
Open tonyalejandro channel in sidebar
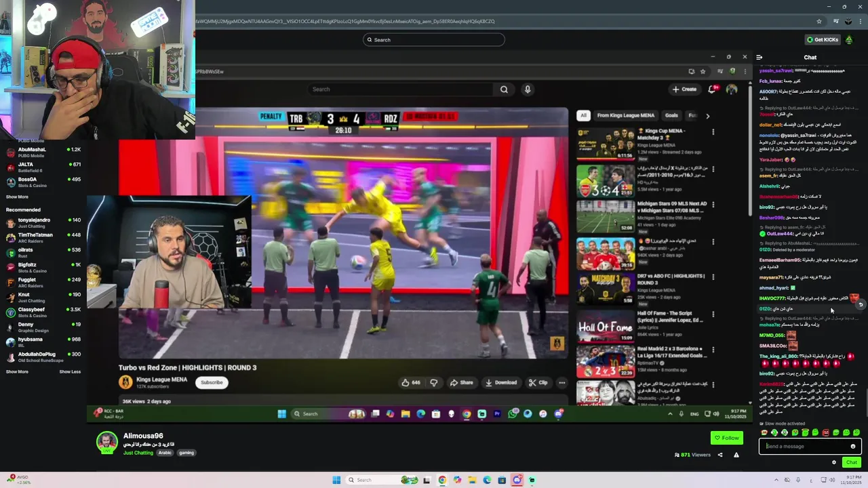click(x=43, y=222)
